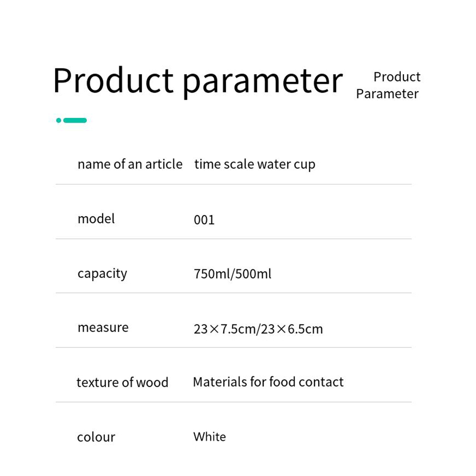Click the "Materials for food contact" value
The image size is (476, 476).
point(268,382)
